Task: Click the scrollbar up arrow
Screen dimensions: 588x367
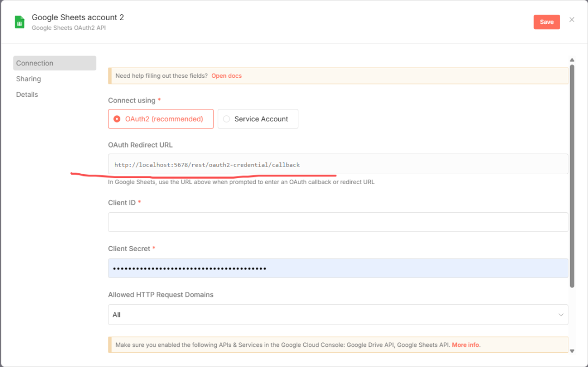Action: click(x=572, y=60)
